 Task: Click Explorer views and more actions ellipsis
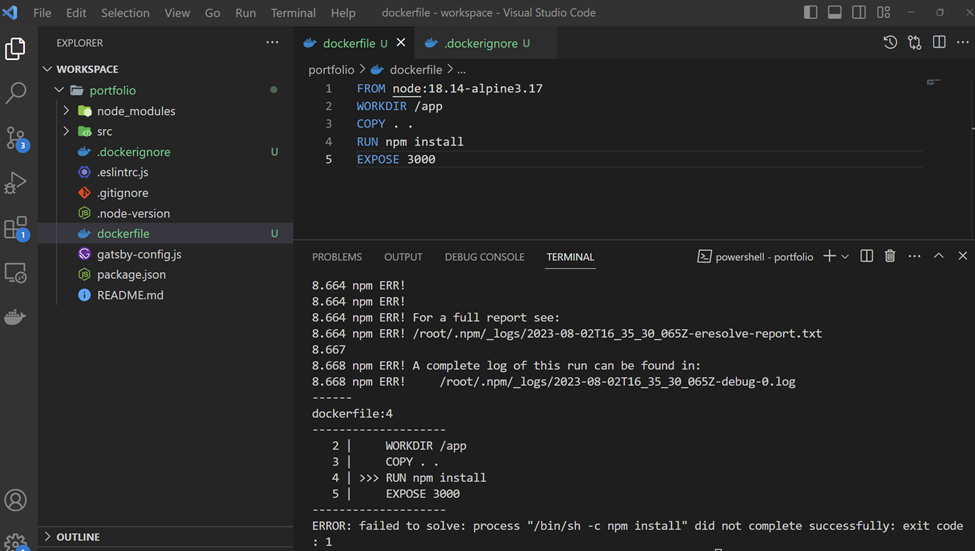coord(272,42)
